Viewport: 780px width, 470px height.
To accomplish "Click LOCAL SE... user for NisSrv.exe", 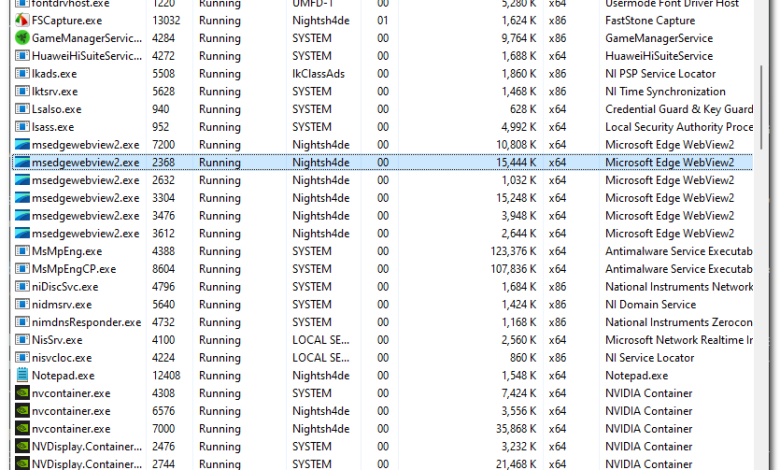I will coord(321,341).
